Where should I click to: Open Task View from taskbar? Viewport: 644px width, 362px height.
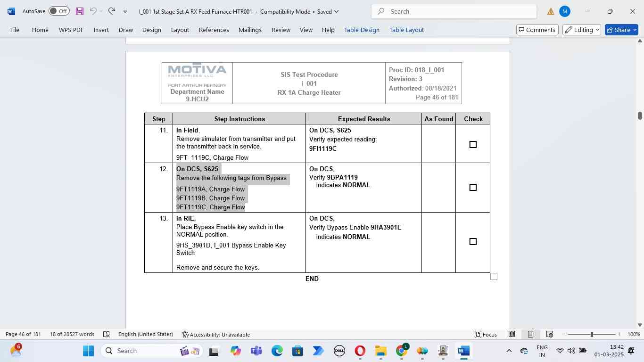point(214,351)
